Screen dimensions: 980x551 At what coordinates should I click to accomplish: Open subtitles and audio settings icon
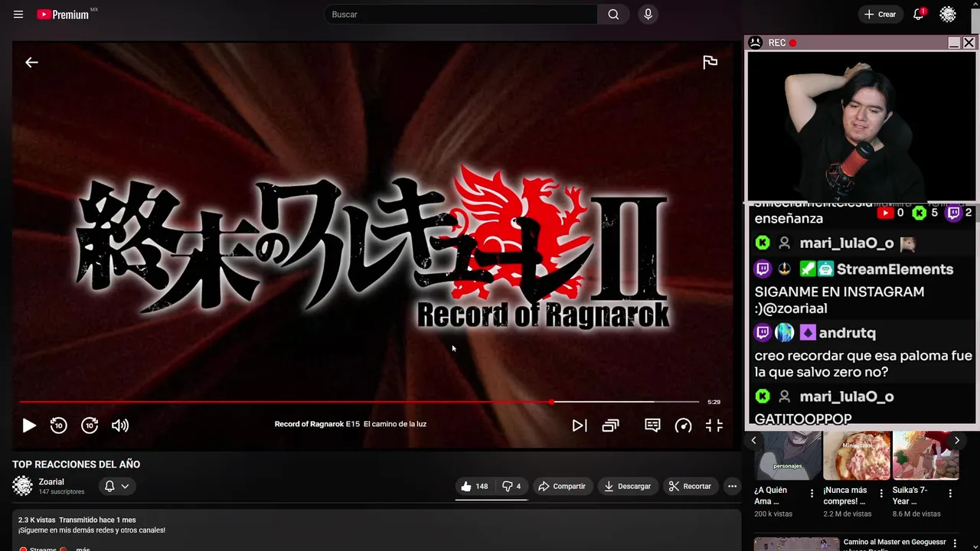652,425
